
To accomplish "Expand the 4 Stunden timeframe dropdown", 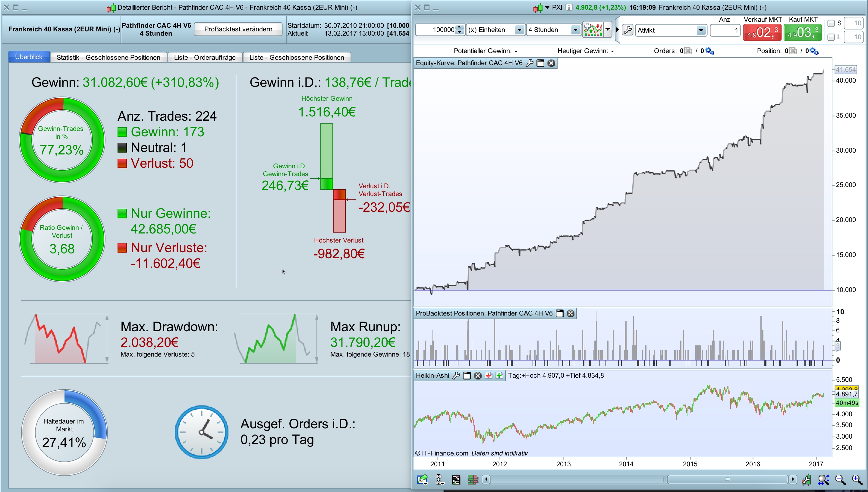I will (x=575, y=30).
